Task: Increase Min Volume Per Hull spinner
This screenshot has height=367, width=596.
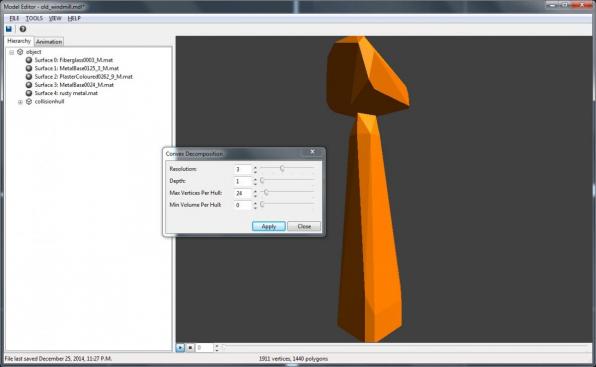Action: point(255,203)
